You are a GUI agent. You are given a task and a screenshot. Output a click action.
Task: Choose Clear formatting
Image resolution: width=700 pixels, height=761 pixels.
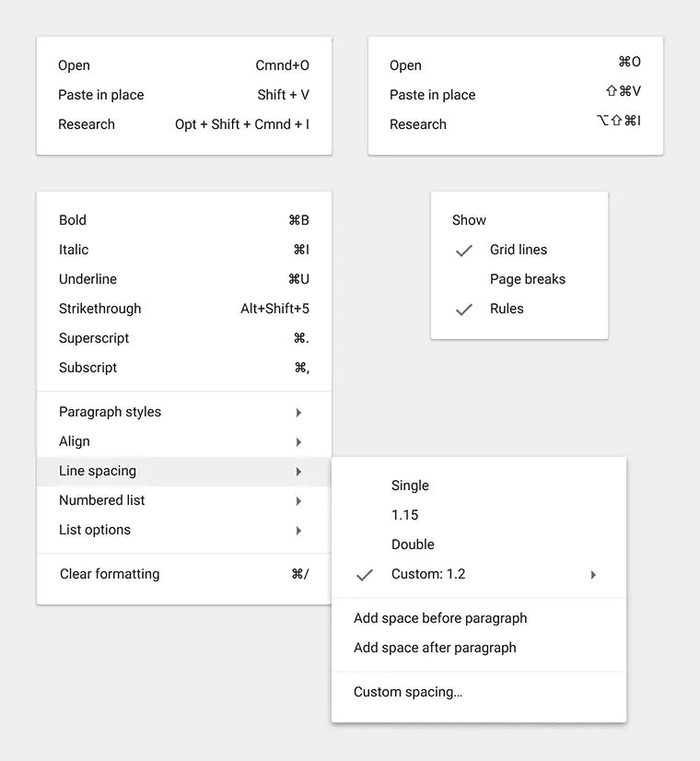[x=110, y=574]
